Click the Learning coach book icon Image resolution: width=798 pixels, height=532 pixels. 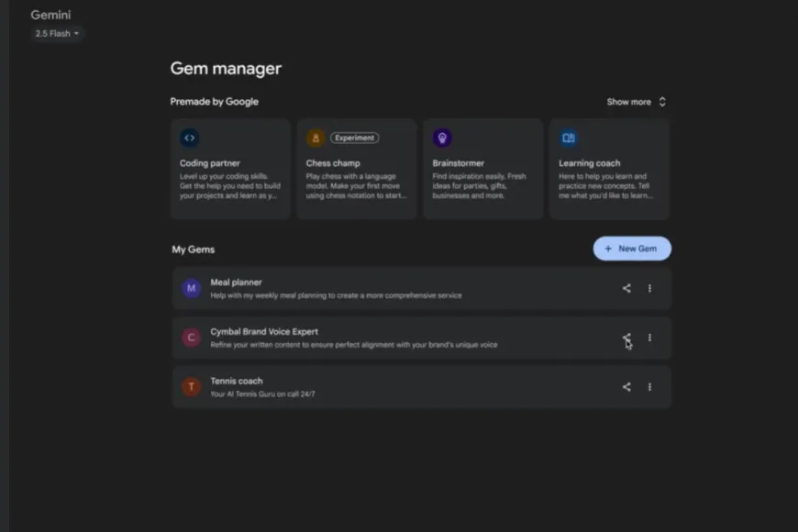click(569, 138)
